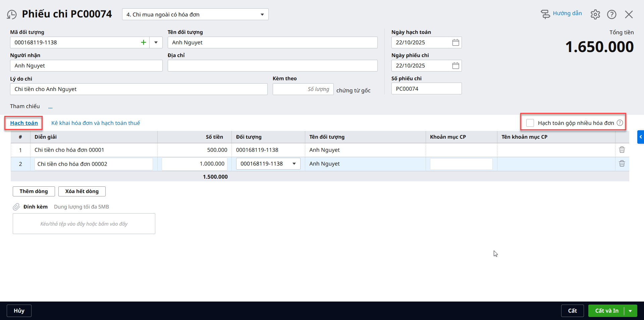
Task: Open calendar for Ngày phiếu chi
Action: [455, 66]
